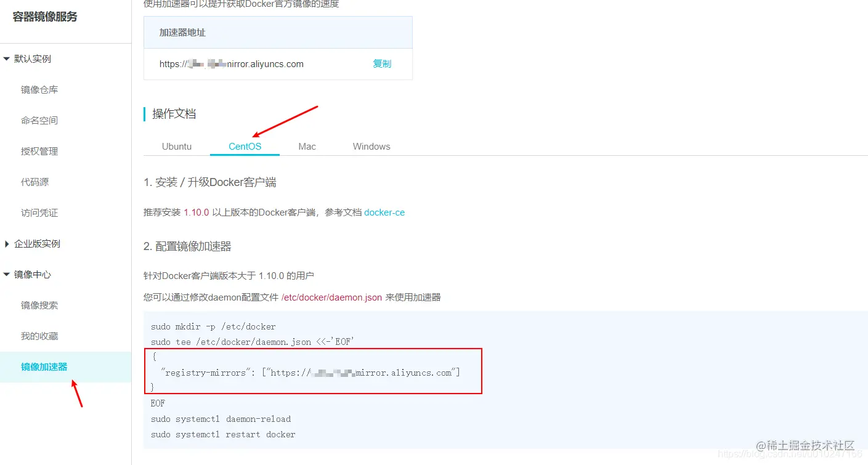Click the accelerator address mirror.aliyuncs.com
Viewport: 868px width, 465px height.
click(231, 63)
